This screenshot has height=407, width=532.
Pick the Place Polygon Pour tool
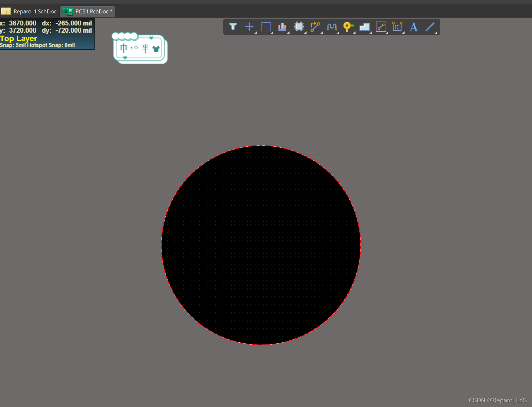(364, 26)
